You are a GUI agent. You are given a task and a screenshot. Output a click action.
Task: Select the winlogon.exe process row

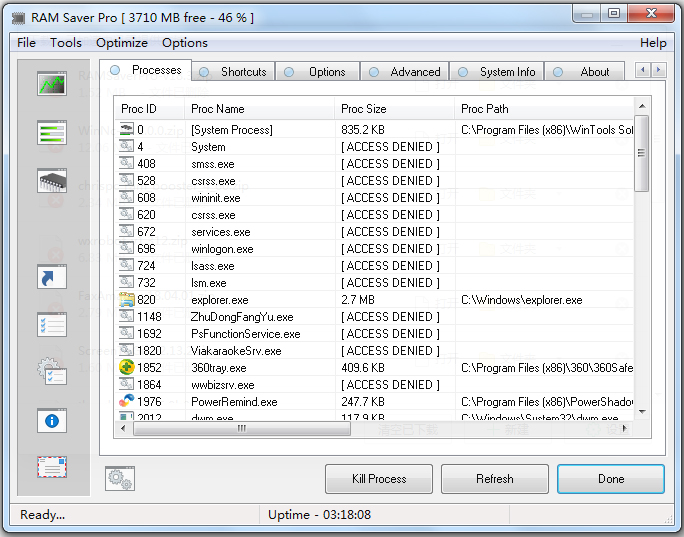374,249
